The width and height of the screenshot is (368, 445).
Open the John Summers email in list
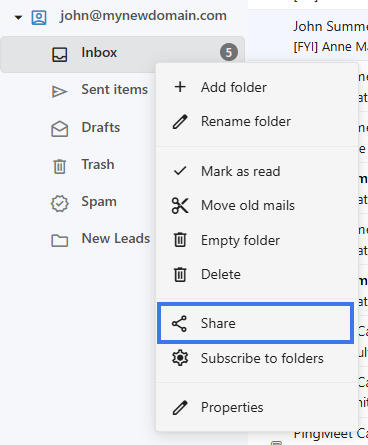click(330, 36)
